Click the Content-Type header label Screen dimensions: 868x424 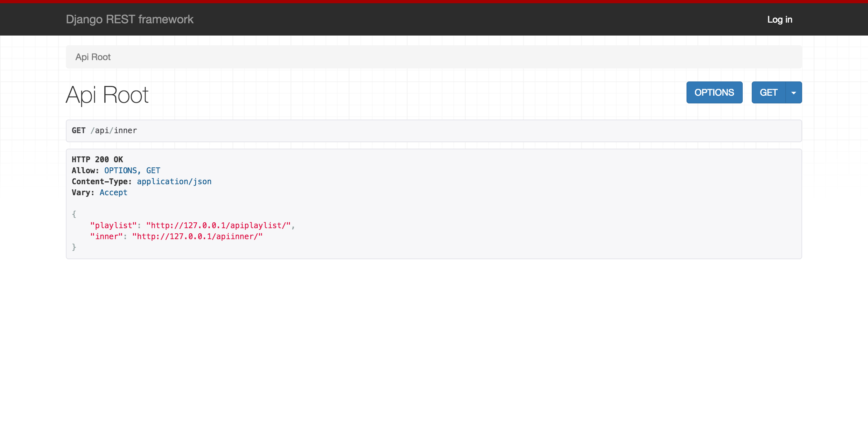tap(101, 182)
